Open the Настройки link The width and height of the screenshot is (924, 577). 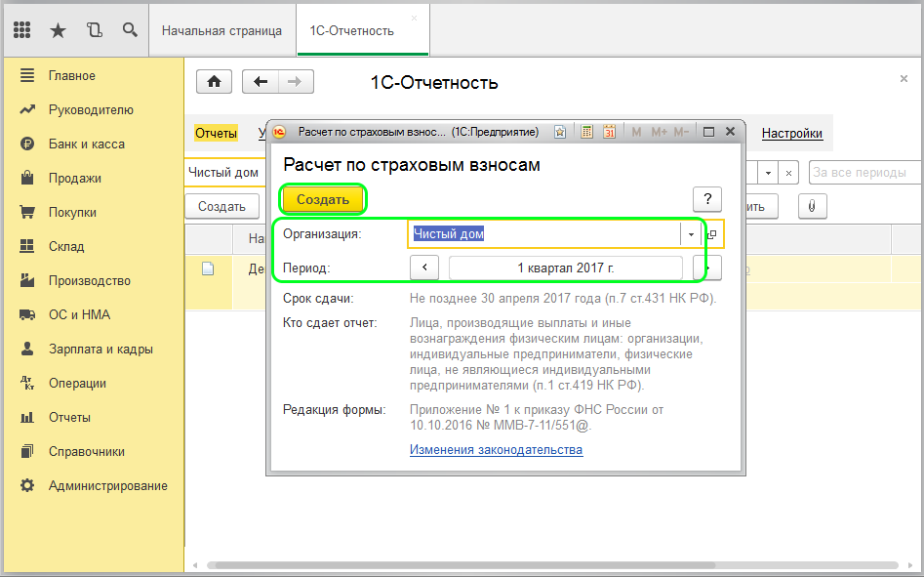[792, 133]
